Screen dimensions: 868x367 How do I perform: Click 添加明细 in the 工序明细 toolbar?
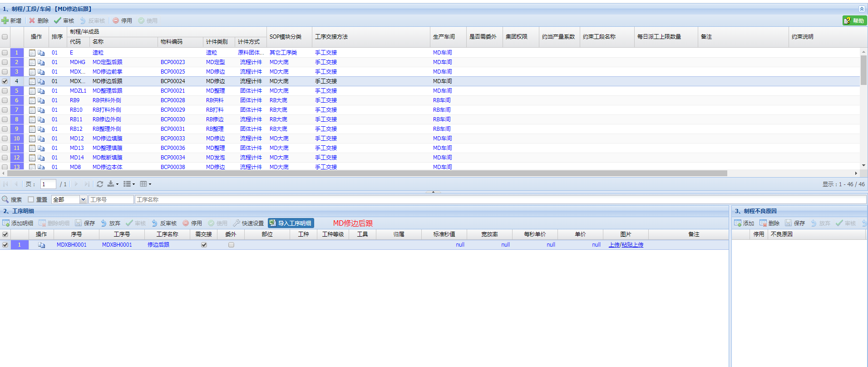(18, 223)
